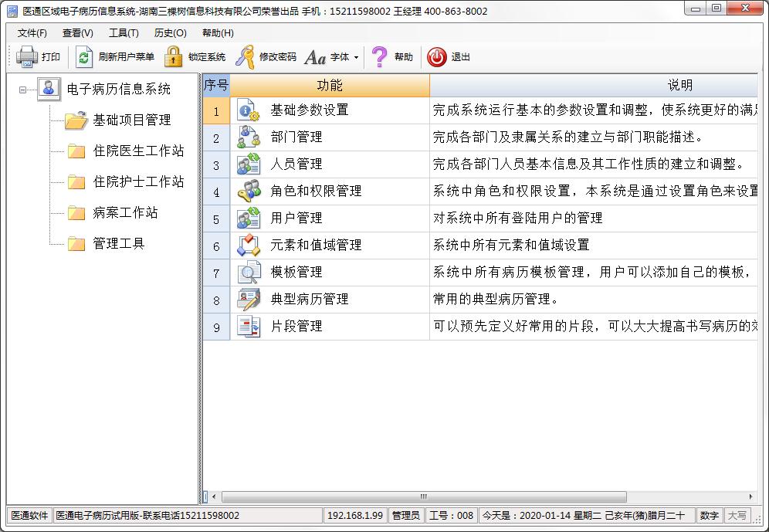Click the 序号 column header
Screen dimensions: 769x532
(216, 85)
